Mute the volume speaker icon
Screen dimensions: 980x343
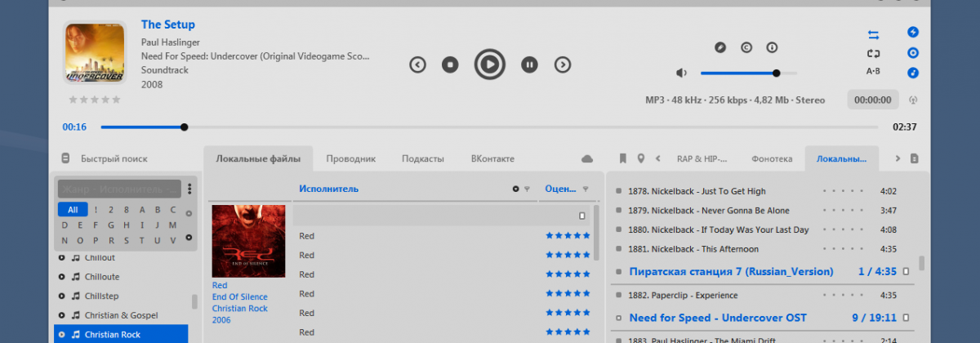coord(681,73)
